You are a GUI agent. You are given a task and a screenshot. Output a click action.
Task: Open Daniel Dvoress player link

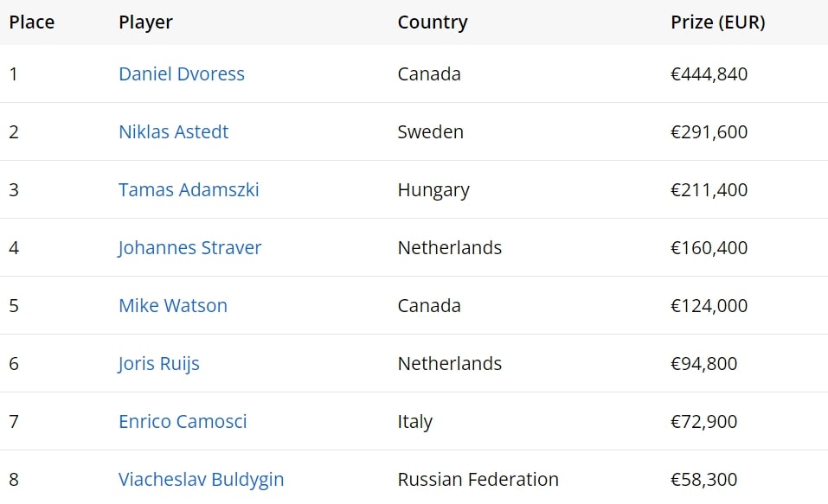[x=182, y=74]
